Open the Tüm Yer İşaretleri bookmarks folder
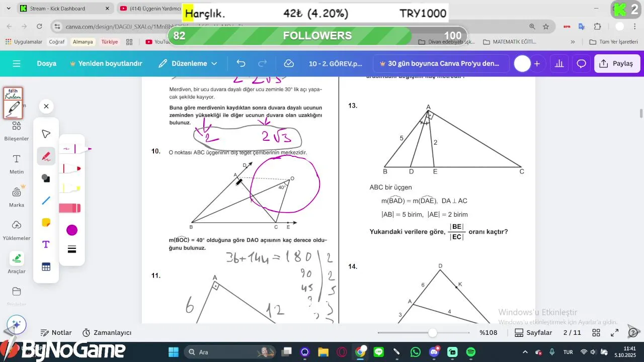 pos(613,42)
